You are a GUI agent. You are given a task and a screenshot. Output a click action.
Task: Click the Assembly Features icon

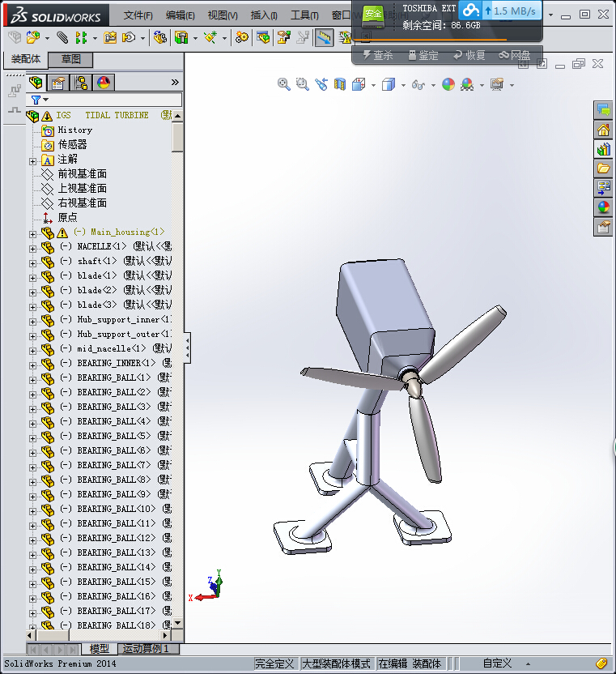coord(181,37)
